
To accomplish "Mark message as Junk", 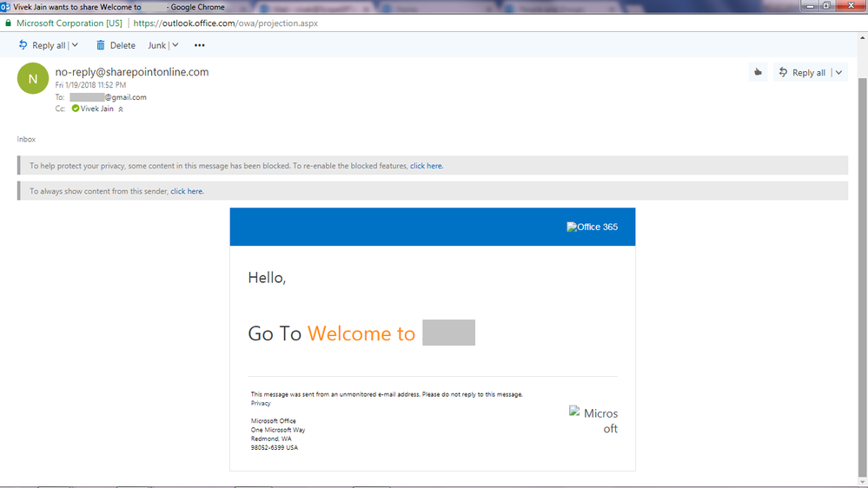I will [156, 45].
